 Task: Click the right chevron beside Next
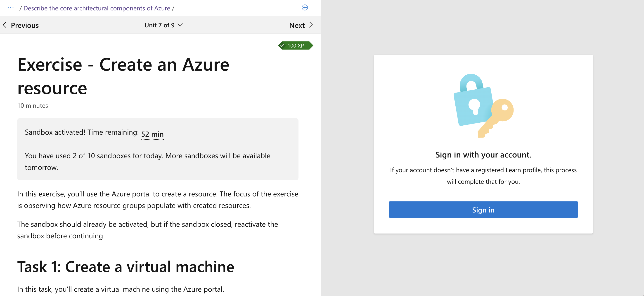coord(311,25)
